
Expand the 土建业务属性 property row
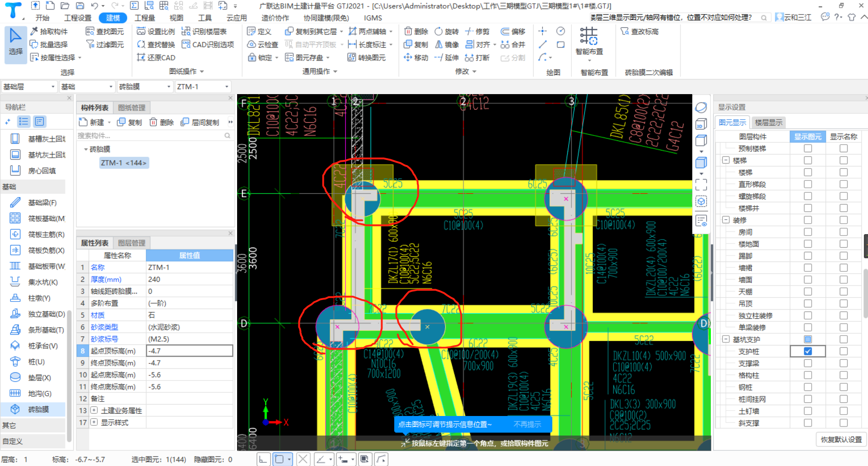[x=94, y=410]
